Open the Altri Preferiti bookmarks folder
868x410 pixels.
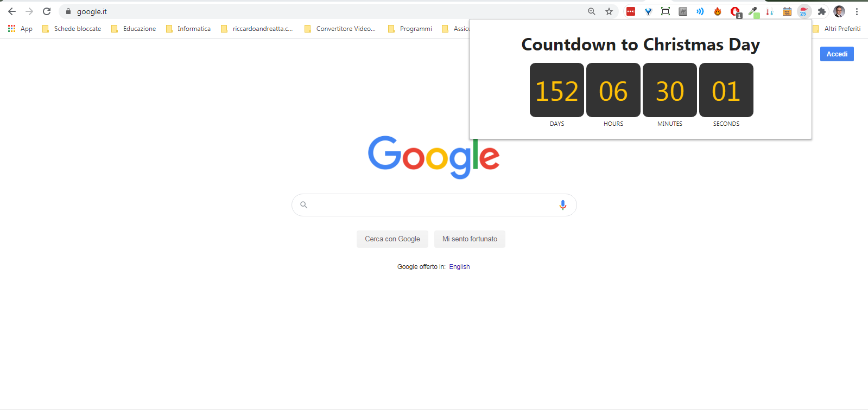837,29
